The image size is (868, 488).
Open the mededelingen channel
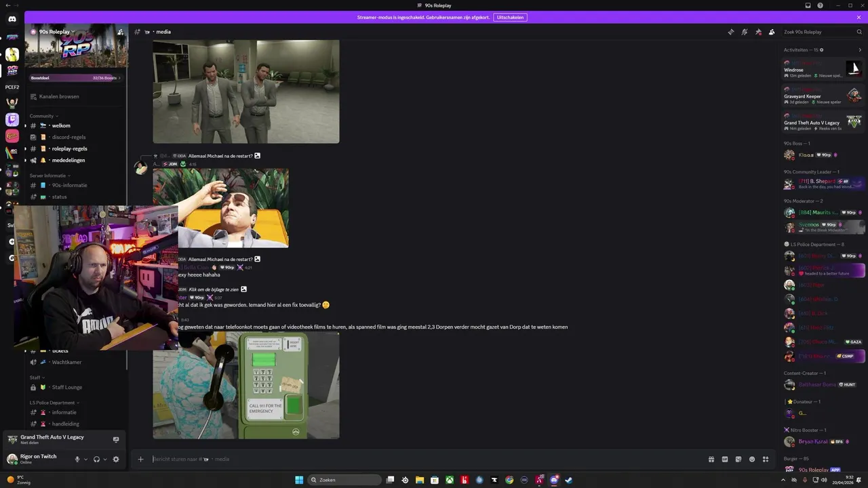pyautogui.click(x=76, y=160)
